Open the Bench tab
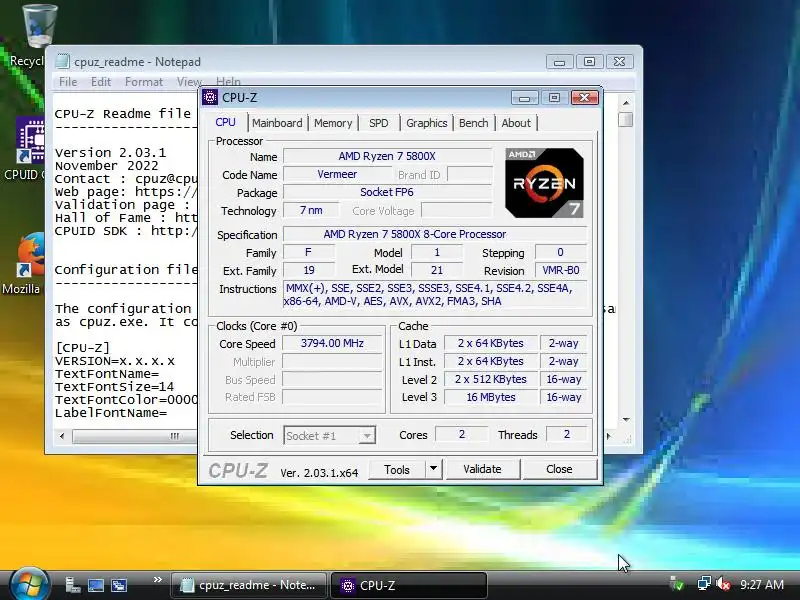The height and width of the screenshot is (600, 800). click(473, 123)
